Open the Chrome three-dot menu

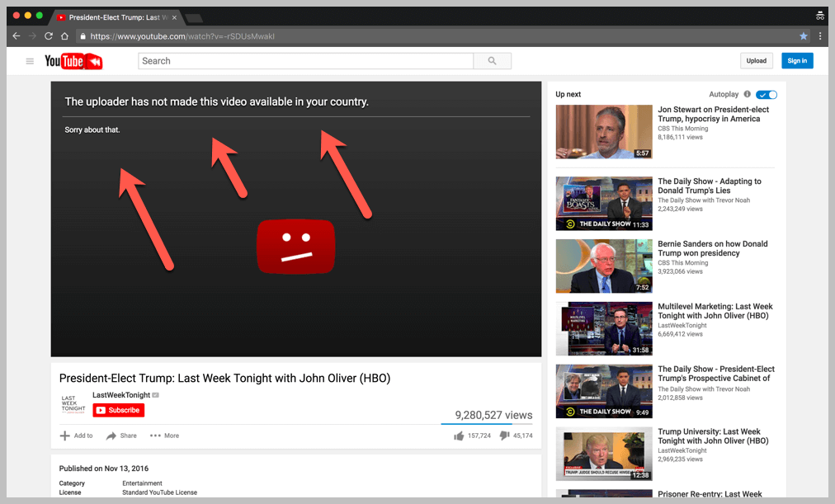tap(820, 36)
